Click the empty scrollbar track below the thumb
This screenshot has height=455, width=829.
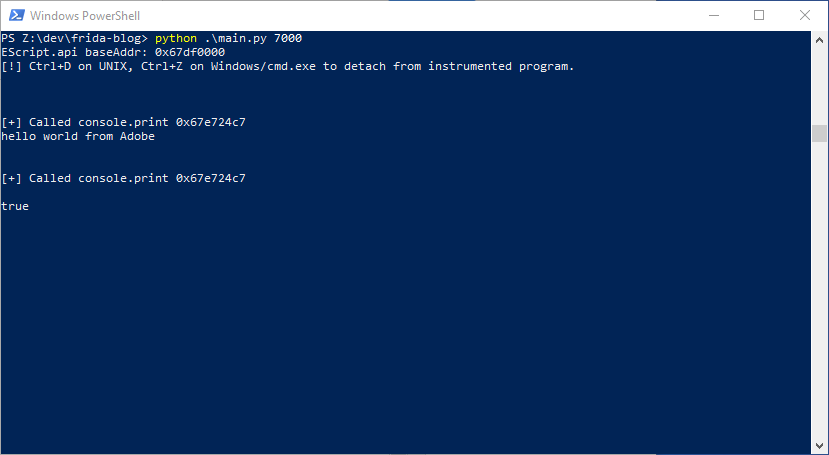[819, 300]
